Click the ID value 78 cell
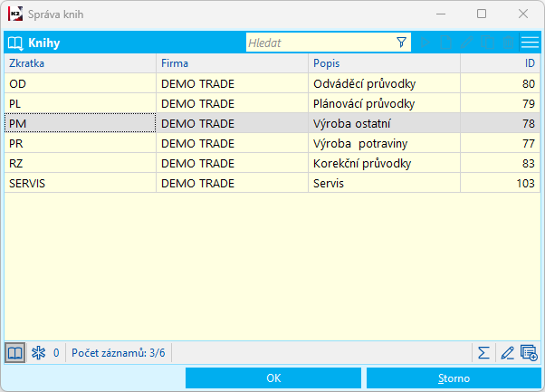The height and width of the screenshot is (392, 545). pos(500,123)
